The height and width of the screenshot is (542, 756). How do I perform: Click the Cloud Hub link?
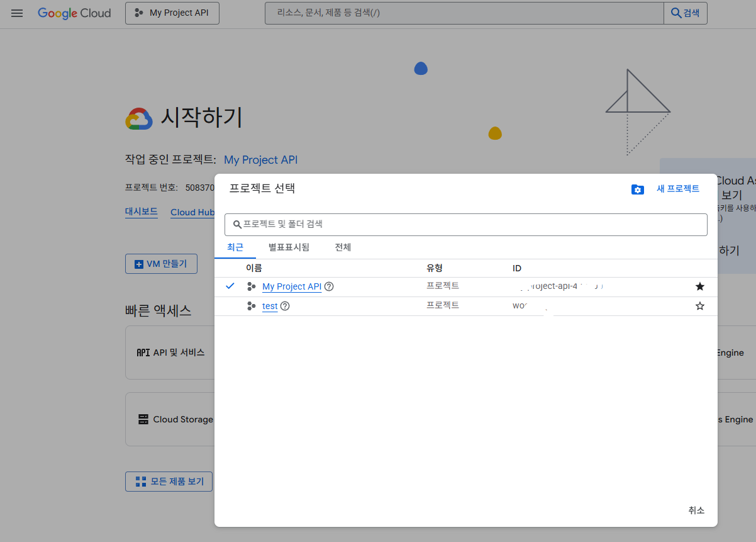point(192,212)
